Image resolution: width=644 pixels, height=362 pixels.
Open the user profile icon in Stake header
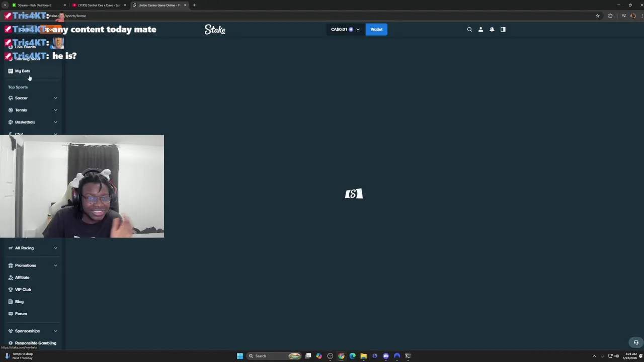coord(480,29)
